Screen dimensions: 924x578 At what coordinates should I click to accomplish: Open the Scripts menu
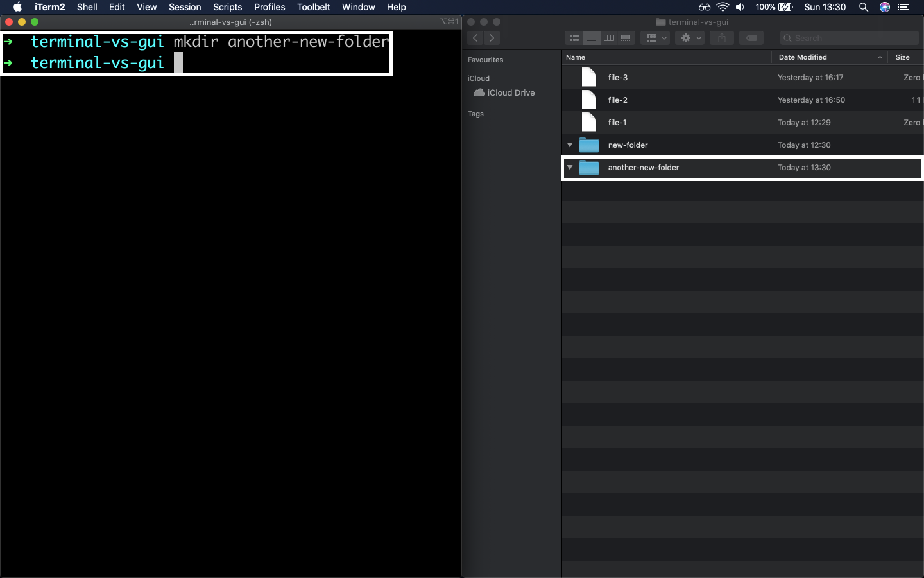(x=227, y=7)
